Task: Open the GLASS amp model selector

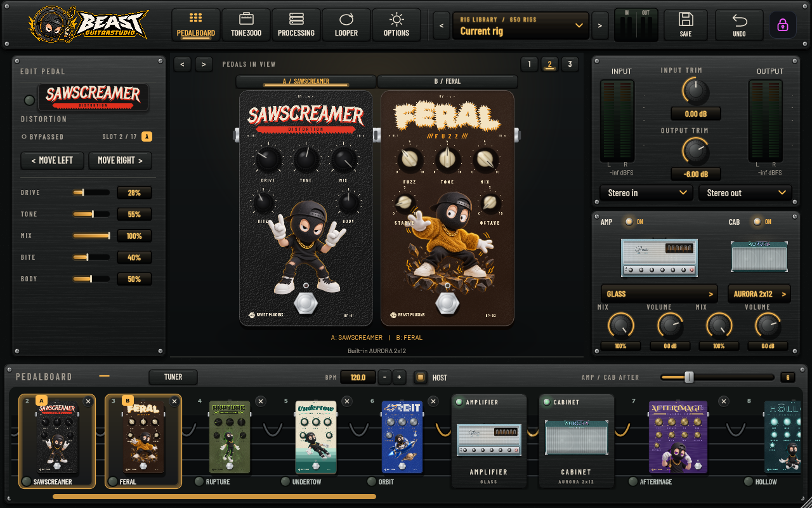Action: [659, 294]
